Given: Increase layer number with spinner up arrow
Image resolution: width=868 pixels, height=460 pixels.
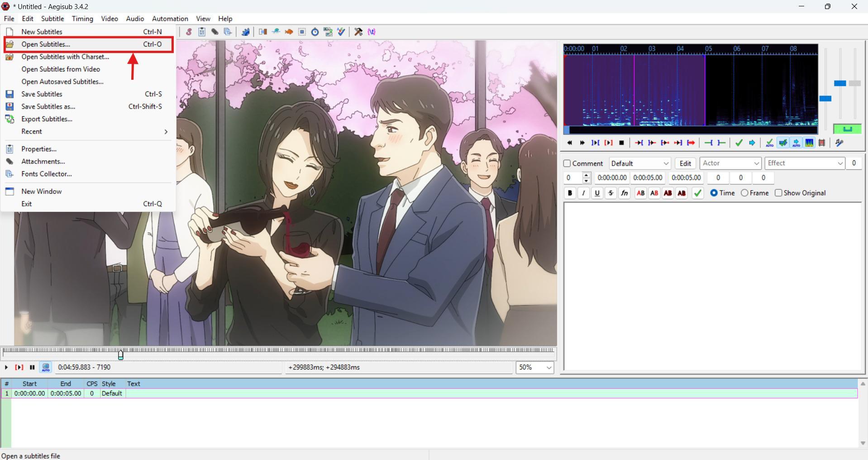Looking at the screenshot, I should pyautogui.click(x=587, y=175).
